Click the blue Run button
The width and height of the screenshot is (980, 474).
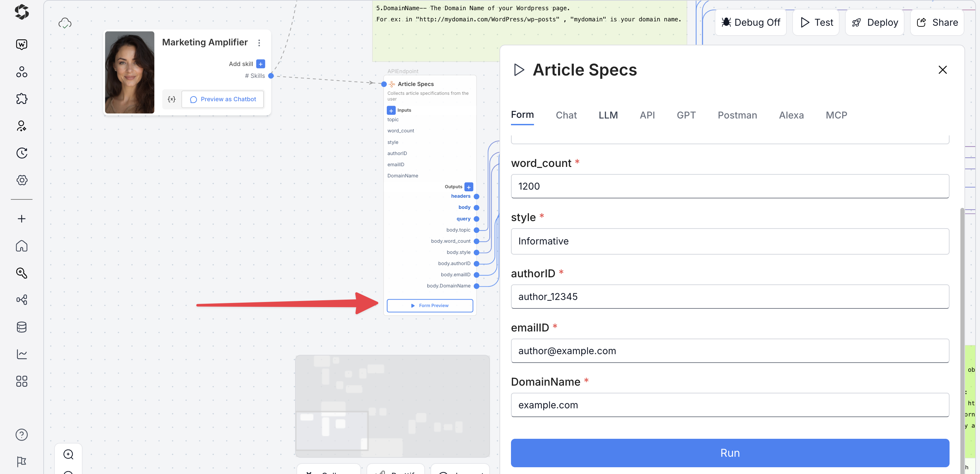730,453
